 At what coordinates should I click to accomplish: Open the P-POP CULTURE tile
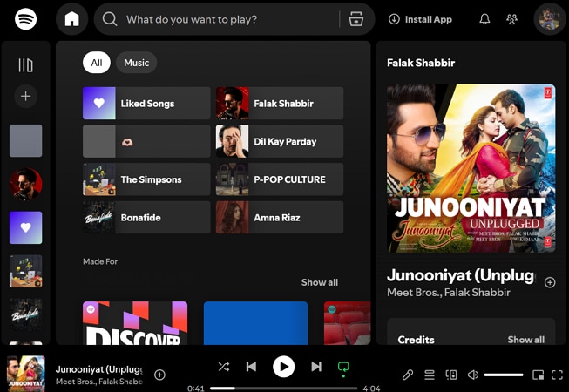pos(280,179)
